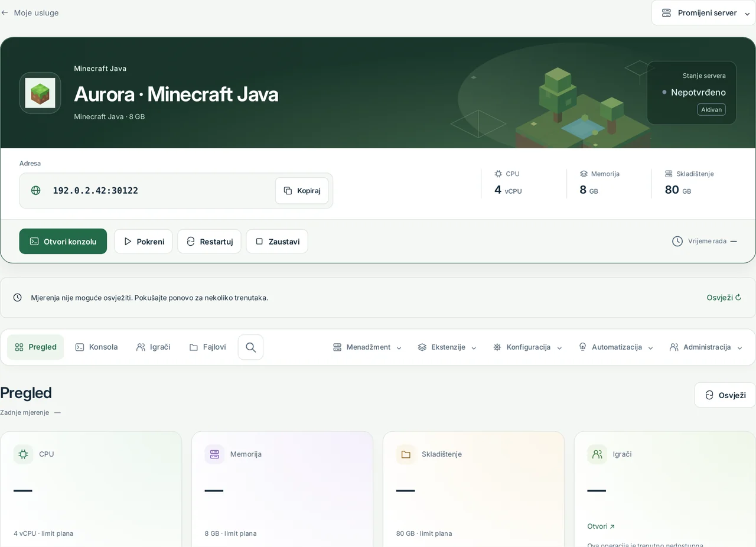Expand the Administracija menu
Viewport: 756px width, 547px height.
(706, 347)
